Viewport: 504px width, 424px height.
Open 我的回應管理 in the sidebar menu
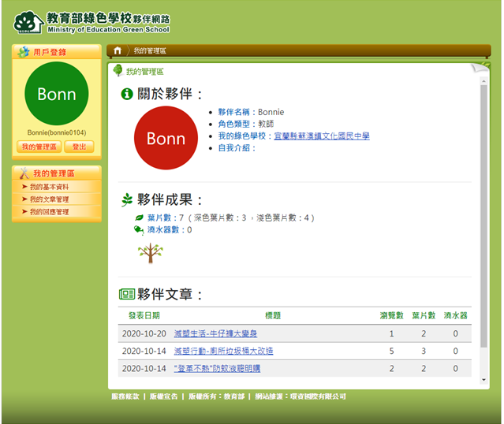[x=49, y=212]
